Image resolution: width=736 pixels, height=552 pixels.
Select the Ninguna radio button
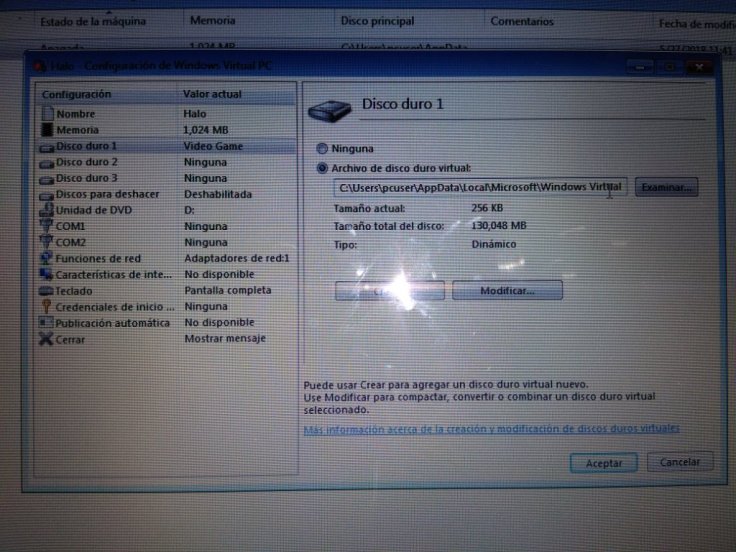tap(322, 149)
